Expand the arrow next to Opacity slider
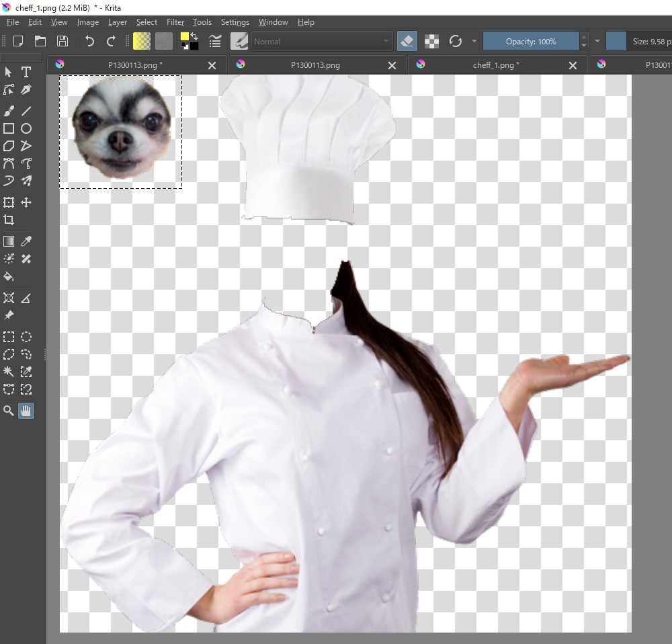Viewport: 672px width, 644px height. (x=597, y=41)
